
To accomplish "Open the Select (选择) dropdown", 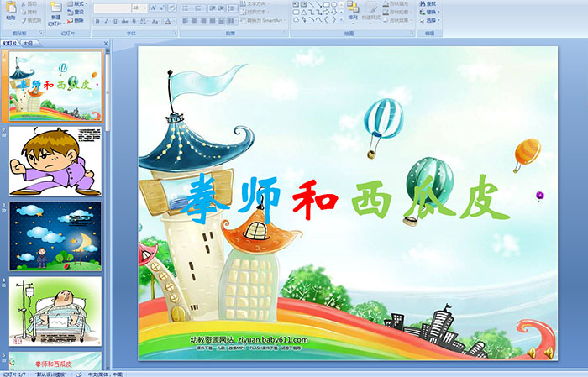I will (x=430, y=21).
